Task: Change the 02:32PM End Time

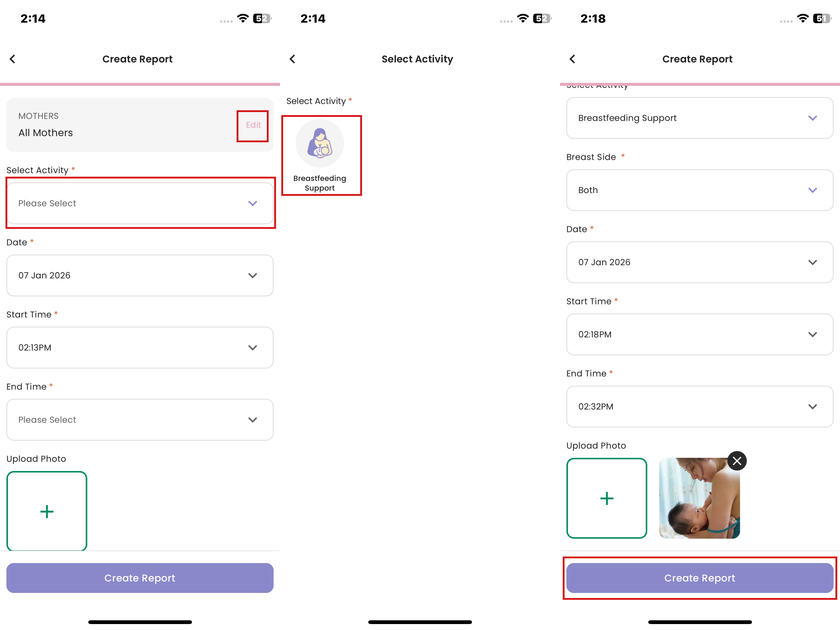Action: point(700,407)
